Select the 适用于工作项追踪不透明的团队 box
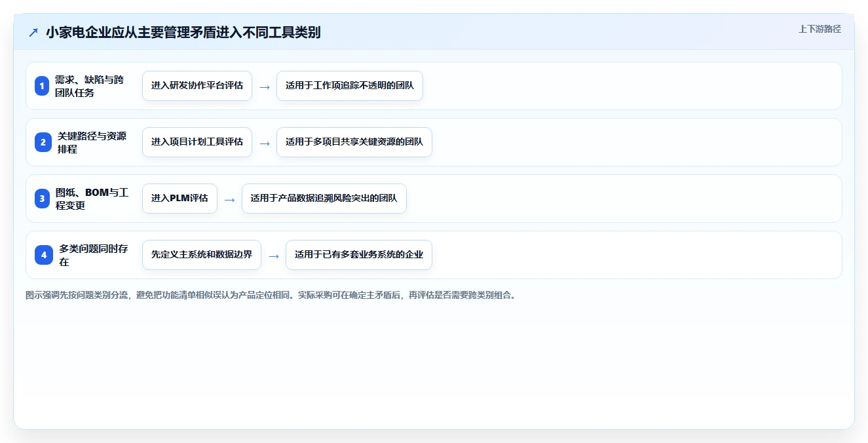 (350, 86)
